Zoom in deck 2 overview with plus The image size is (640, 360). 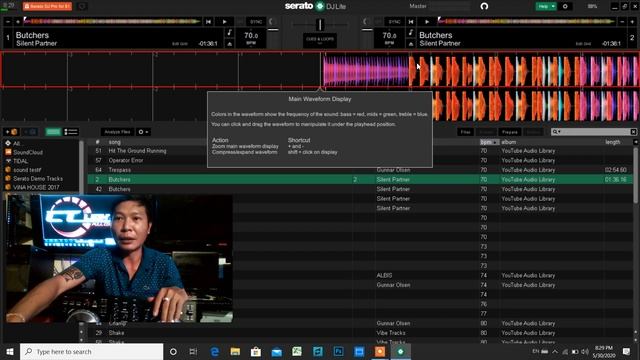point(632,22)
